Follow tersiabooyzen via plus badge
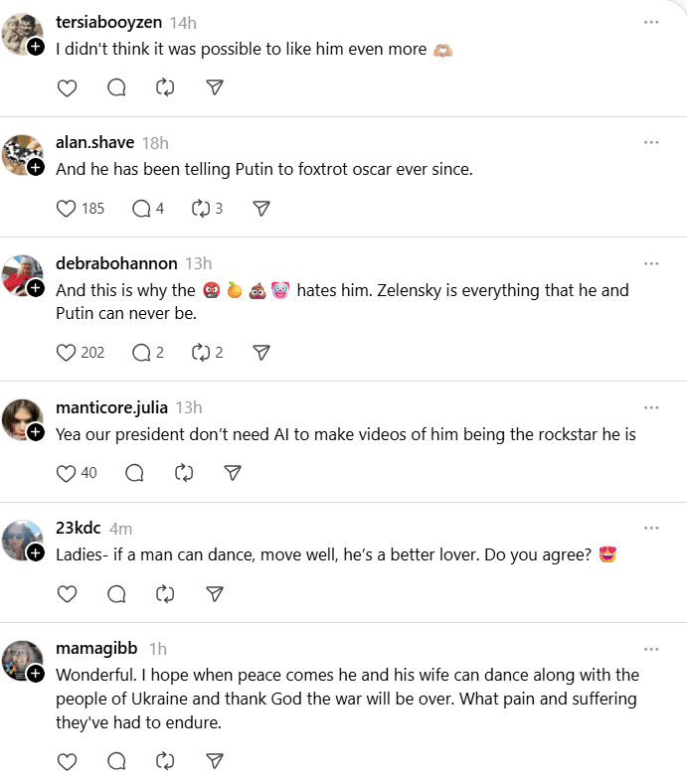 click(x=36, y=48)
